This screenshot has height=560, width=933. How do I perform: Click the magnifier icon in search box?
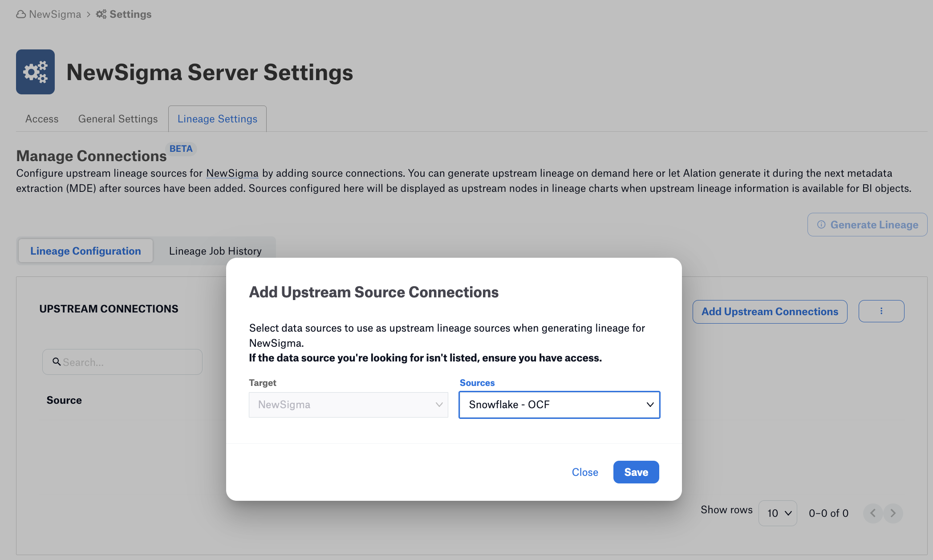click(57, 362)
